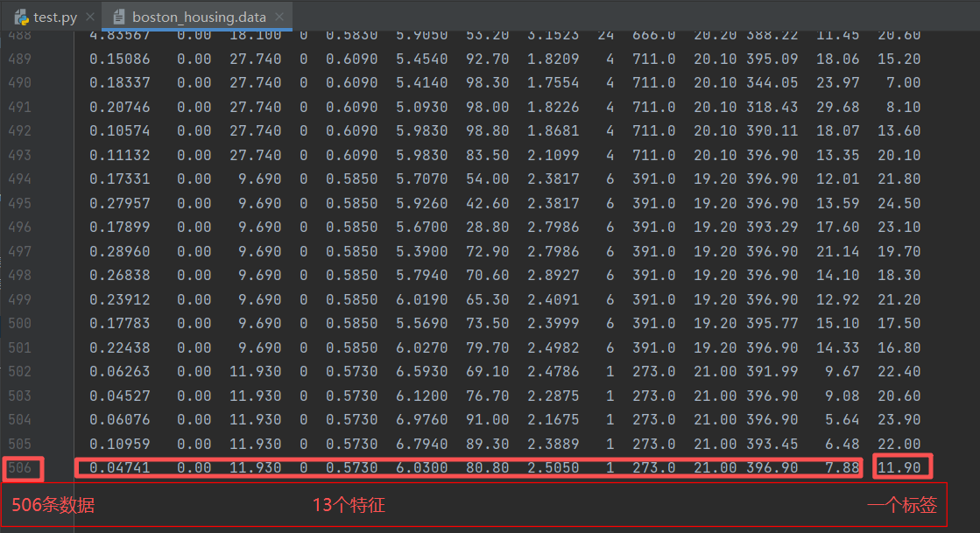This screenshot has width=980, height=533.
Task: Click the value 54.00 on line 494
Action: 488,179
